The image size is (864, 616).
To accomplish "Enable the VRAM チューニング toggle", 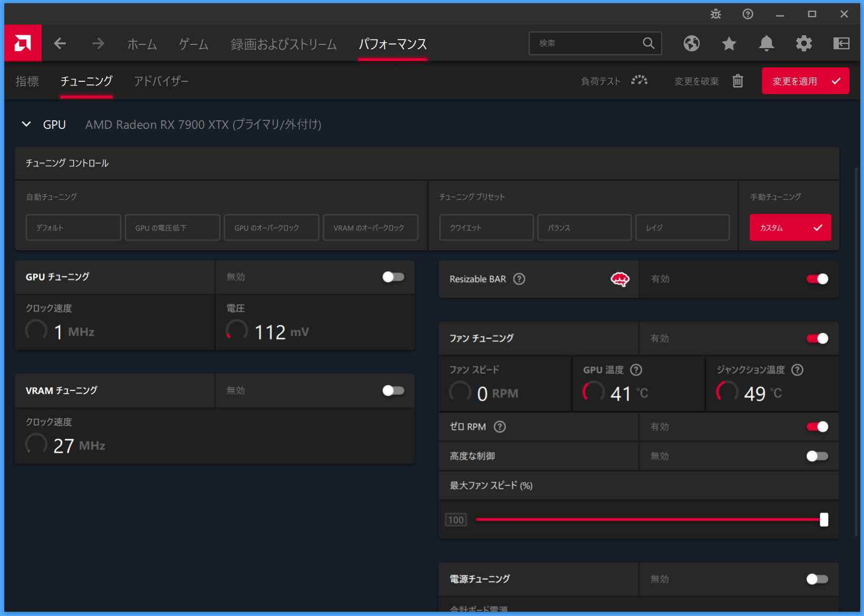I will click(393, 391).
